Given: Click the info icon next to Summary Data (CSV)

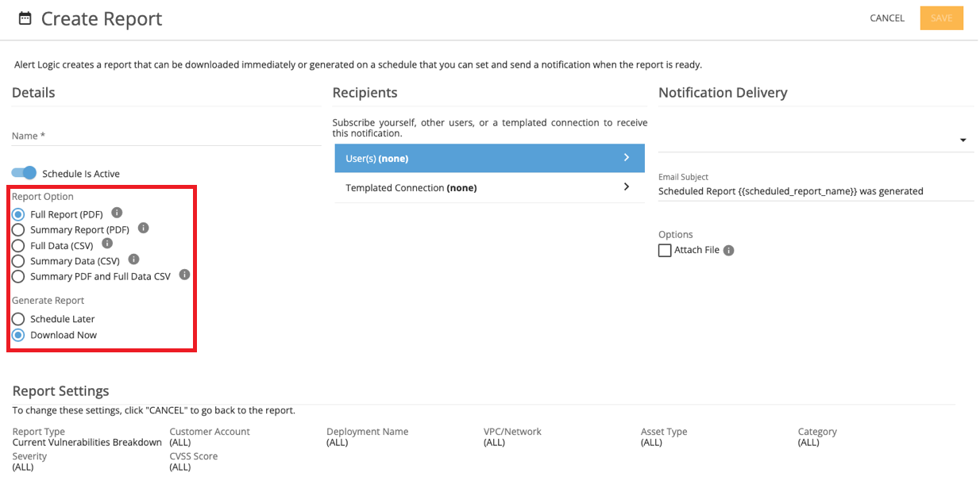Looking at the screenshot, I should coord(133,259).
